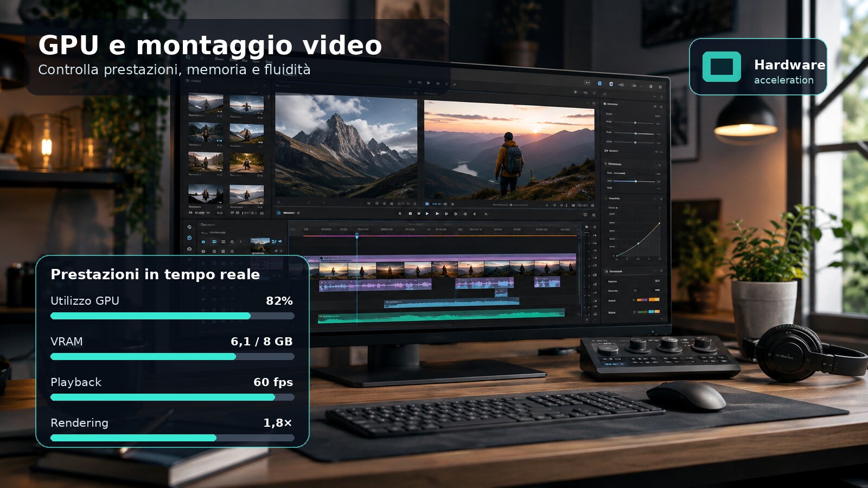Click the 'Utilizzo GPU' label
This screenshot has height=488, width=868.
pyautogui.click(x=85, y=301)
